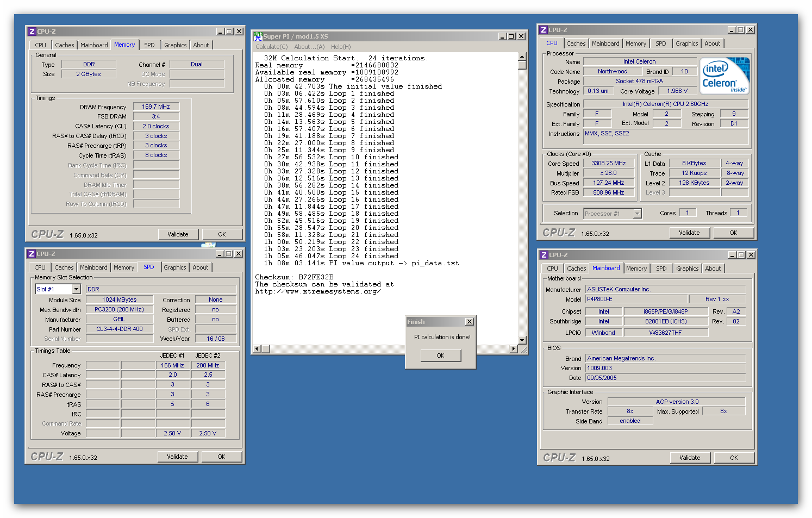The width and height of the screenshot is (812, 518).
Task: Click Validate in SPD CPU-Z window
Action: [x=177, y=457]
